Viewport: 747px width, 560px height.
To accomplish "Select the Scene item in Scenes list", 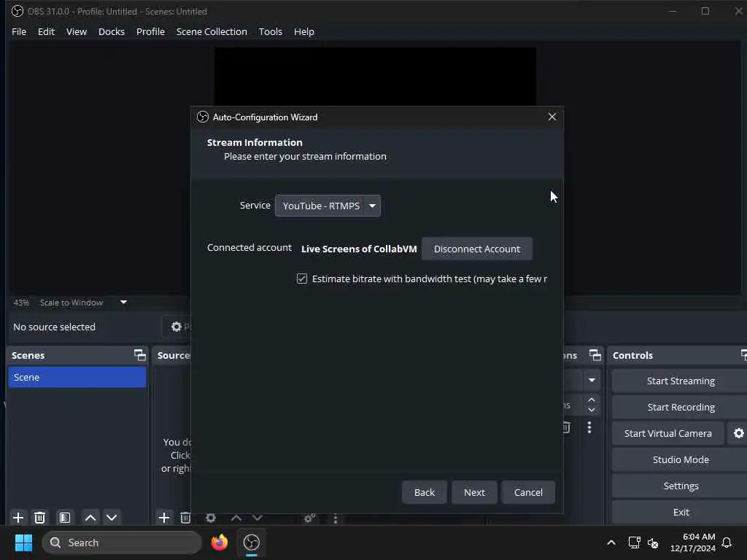I will (77, 377).
